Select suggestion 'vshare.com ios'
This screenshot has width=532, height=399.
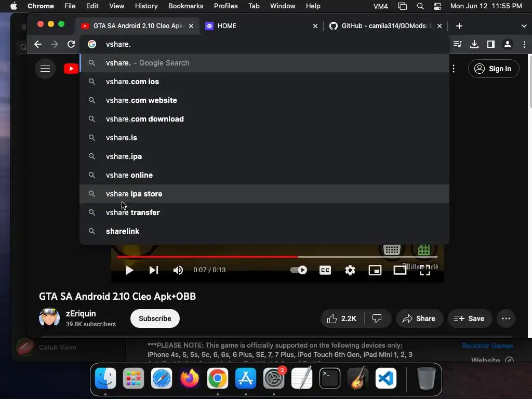pos(264,82)
